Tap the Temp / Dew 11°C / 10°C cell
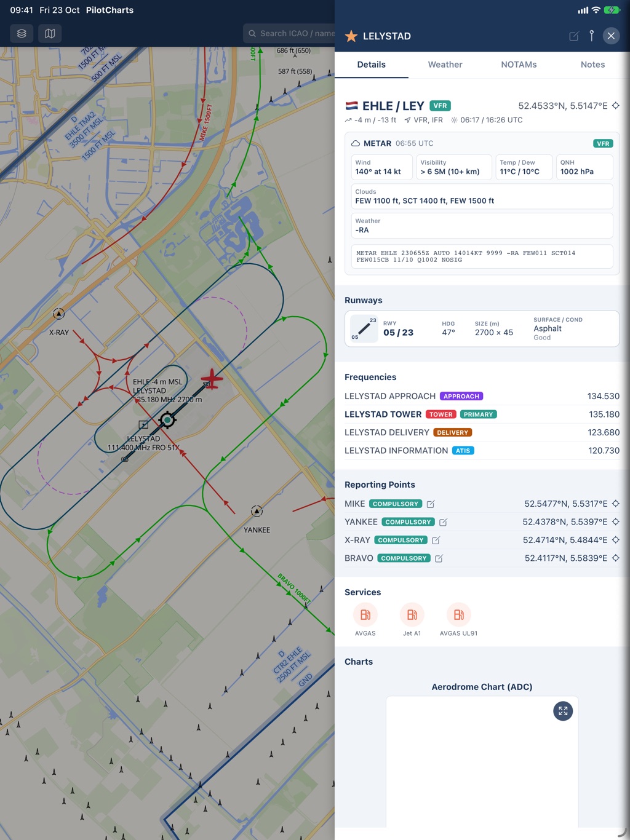630x840 pixels. [x=524, y=167]
